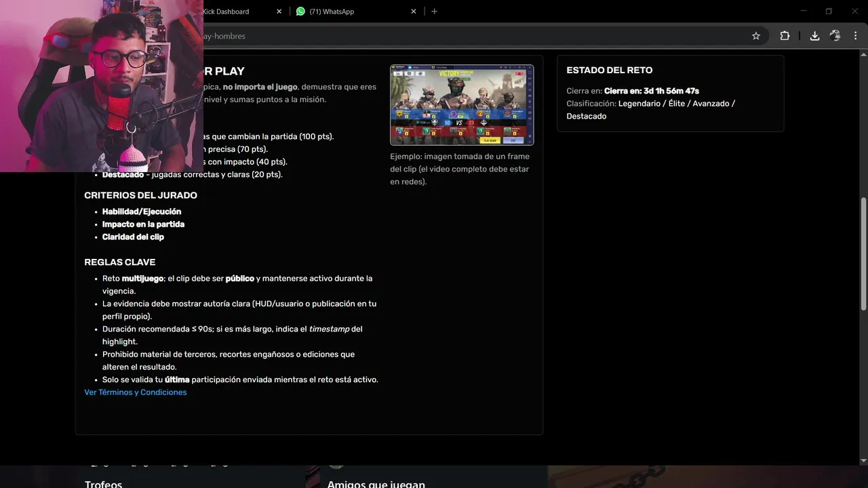Close the (71) WhatsApp tab
The width and height of the screenshot is (868, 488).
(414, 12)
